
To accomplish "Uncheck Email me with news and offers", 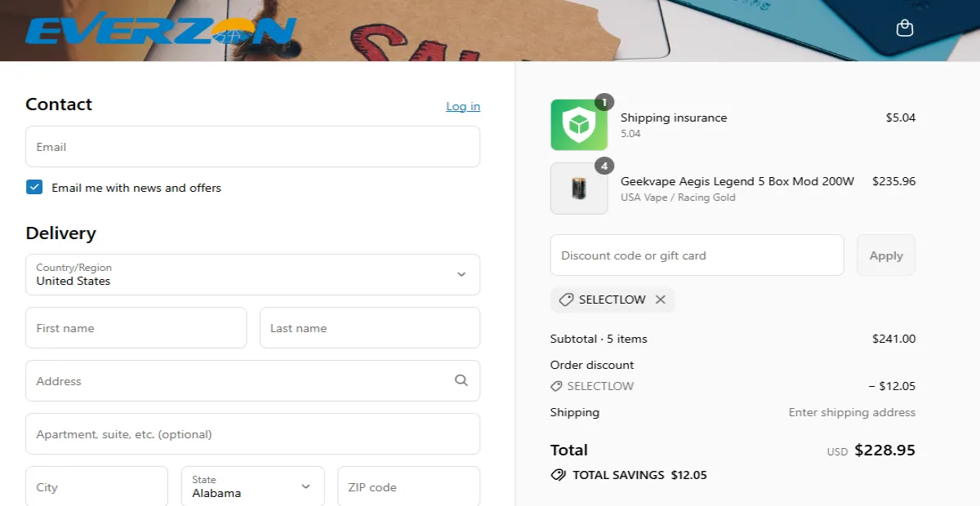I will (34, 187).
